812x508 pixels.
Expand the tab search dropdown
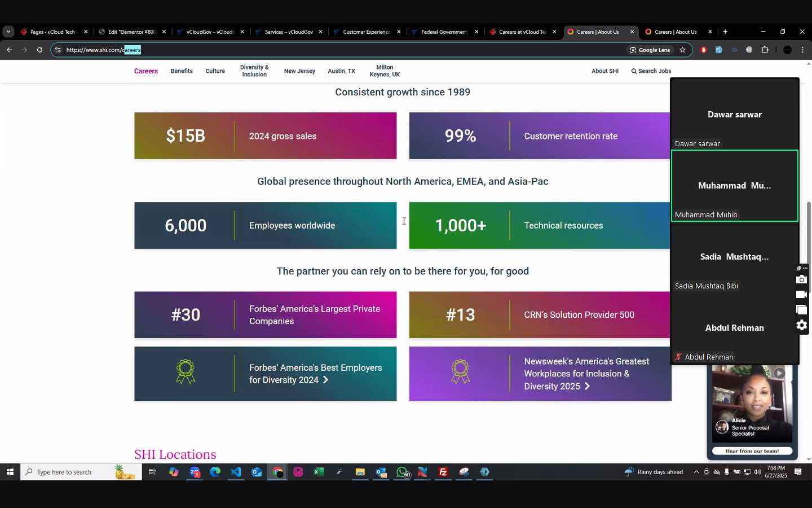(8, 32)
